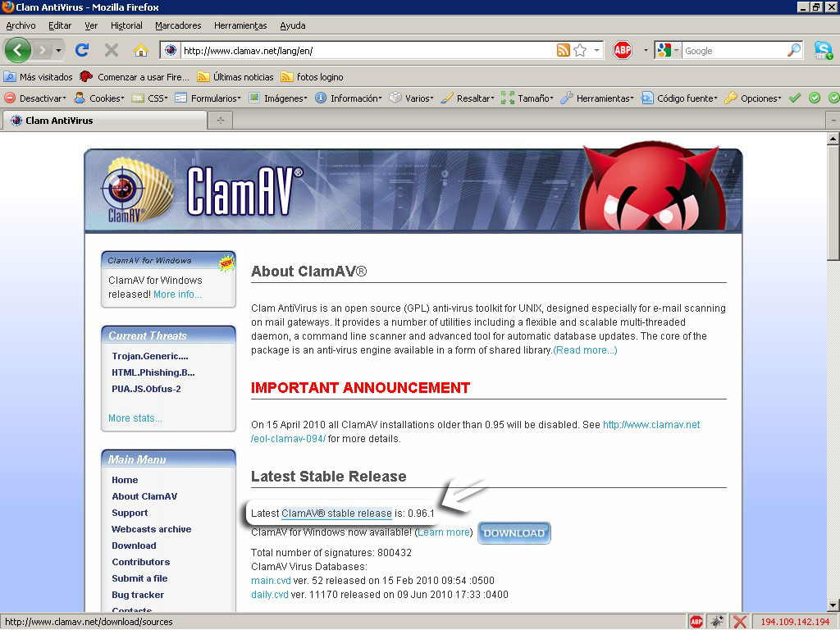Reload the page with the Reload icon
Viewport: 840px width, 630px height.
coord(82,50)
